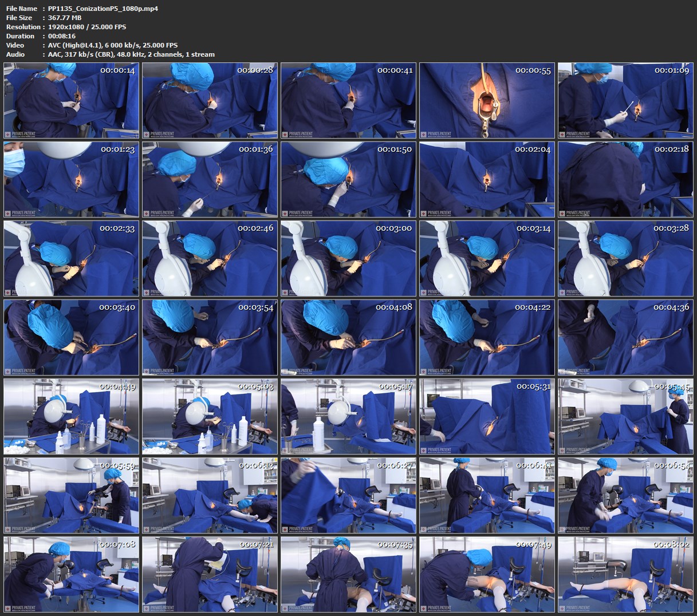Open the frame marked 00:03:28
Image resolution: width=697 pixels, height=616 pixels.
pos(625,258)
